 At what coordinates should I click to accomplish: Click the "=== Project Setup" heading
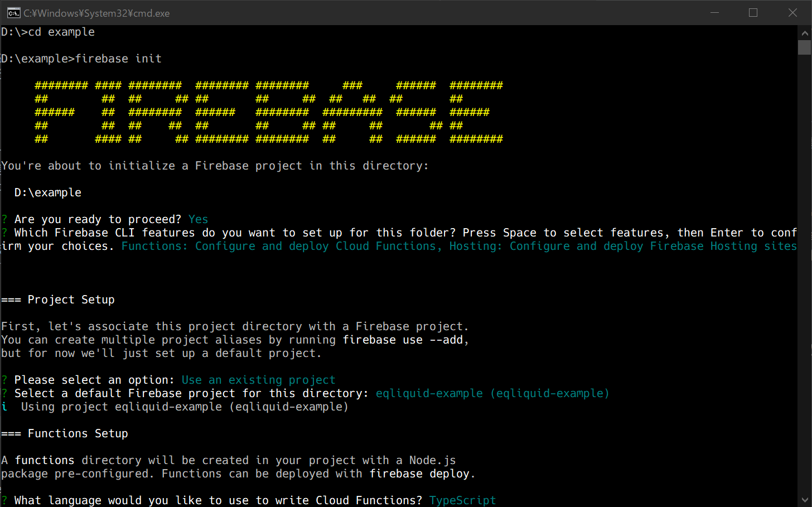point(58,300)
